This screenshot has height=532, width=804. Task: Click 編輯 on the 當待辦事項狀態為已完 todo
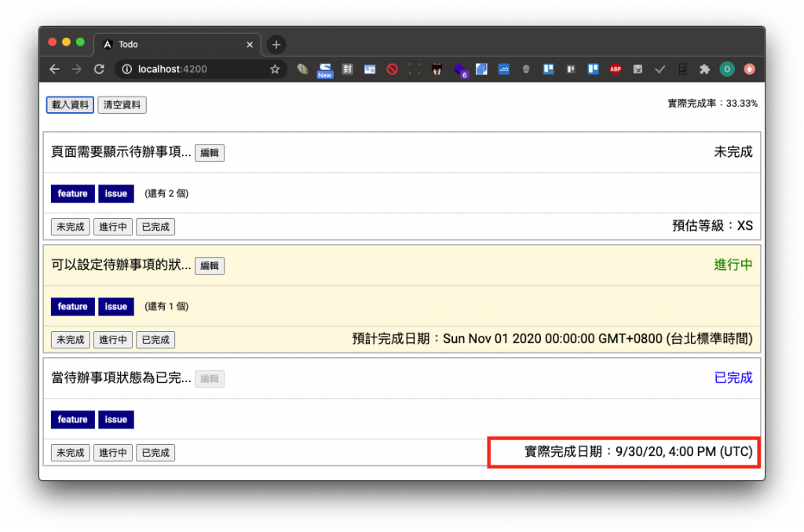click(x=210, y=379)
